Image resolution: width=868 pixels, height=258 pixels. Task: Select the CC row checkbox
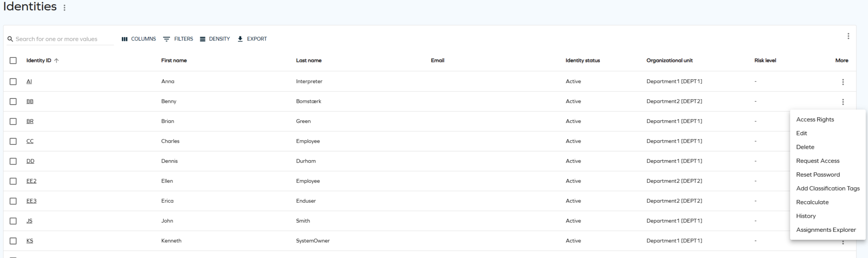13,141
